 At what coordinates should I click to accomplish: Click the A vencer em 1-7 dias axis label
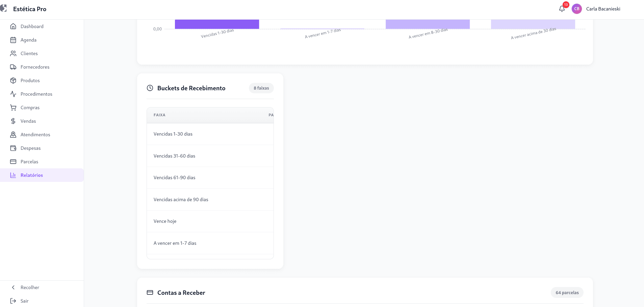click(323, 33)
